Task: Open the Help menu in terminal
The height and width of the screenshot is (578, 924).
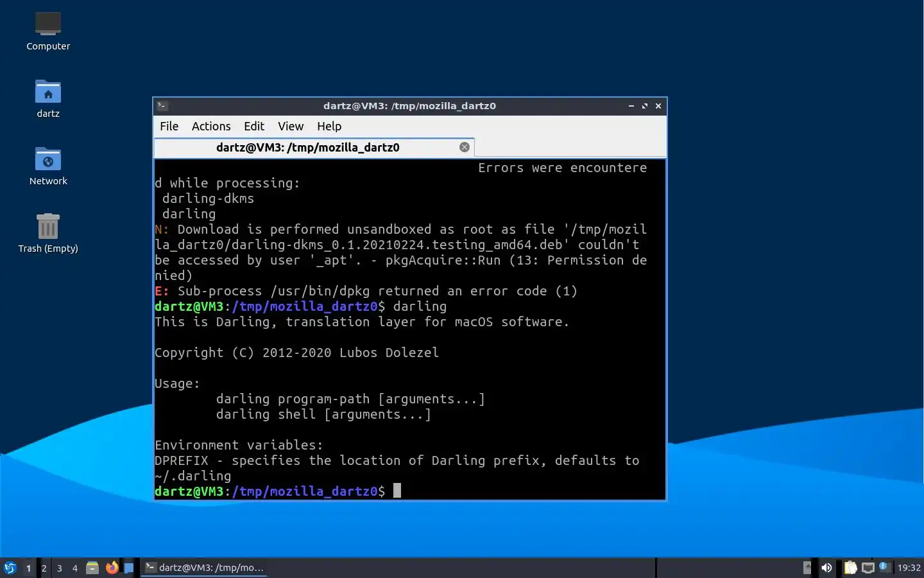Action: [329, 127]
